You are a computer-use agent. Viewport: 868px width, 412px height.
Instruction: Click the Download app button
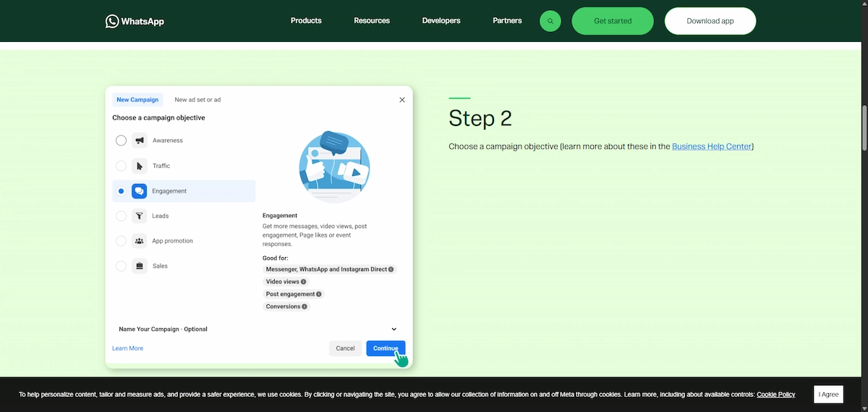(710, 21)
